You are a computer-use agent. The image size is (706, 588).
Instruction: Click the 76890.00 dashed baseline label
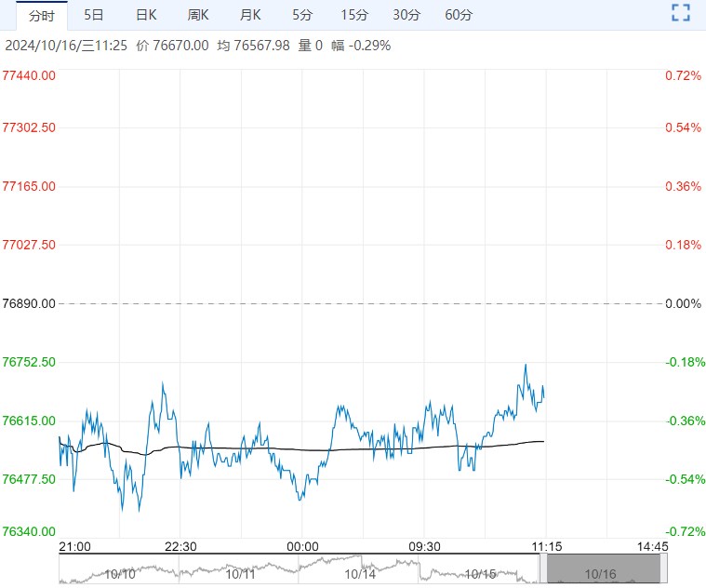[x=30, y=303]
